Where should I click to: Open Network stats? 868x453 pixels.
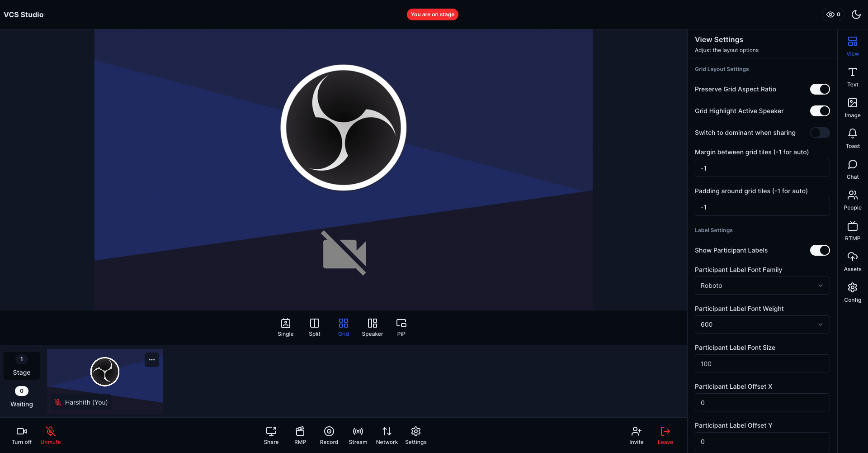click(x=387, y=435)
